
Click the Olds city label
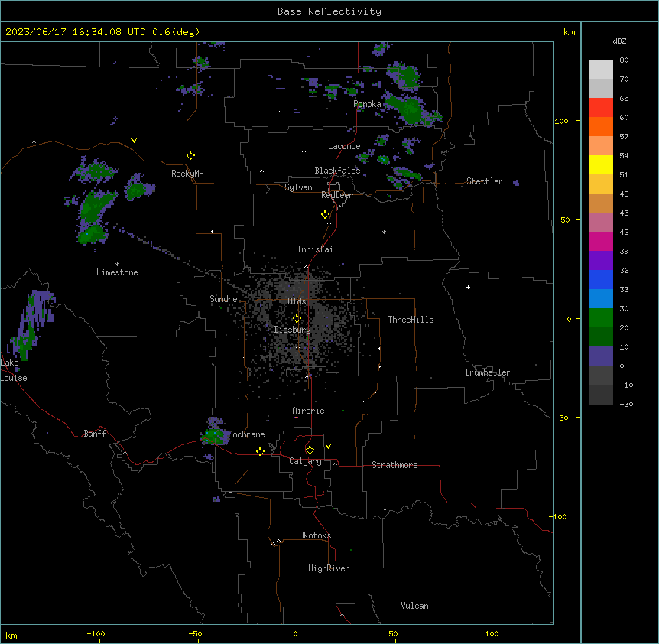[x=297, y=301]
